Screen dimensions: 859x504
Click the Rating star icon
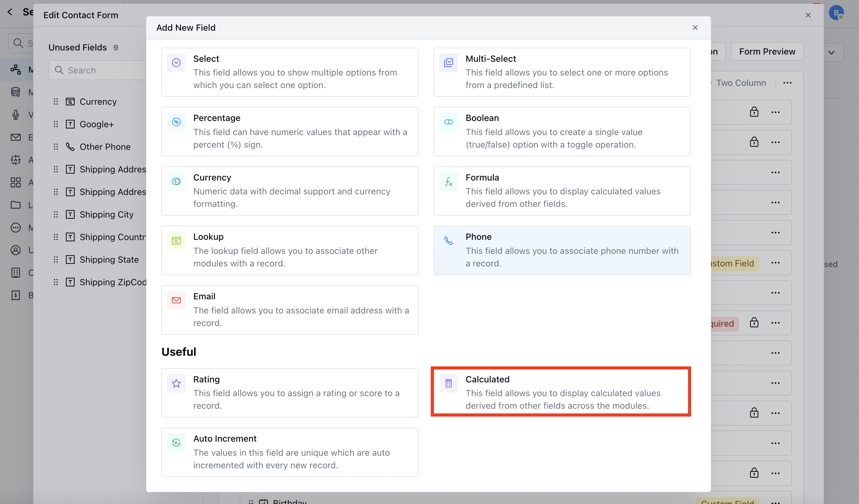[x=176, y=383]
